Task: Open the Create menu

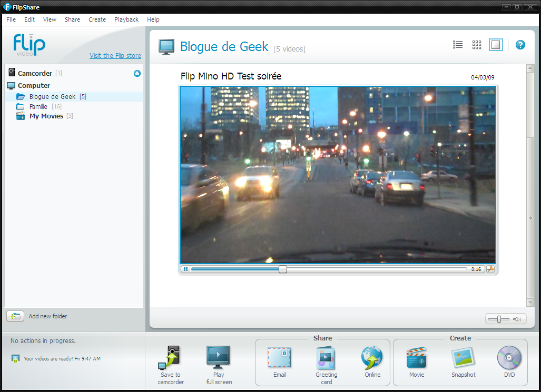Action: point(97,19)
